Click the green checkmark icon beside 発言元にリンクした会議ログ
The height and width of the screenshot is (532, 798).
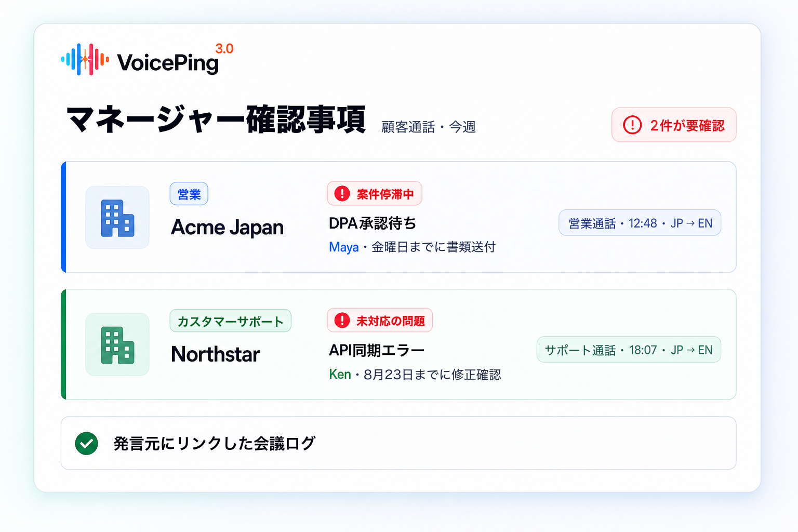86,443
